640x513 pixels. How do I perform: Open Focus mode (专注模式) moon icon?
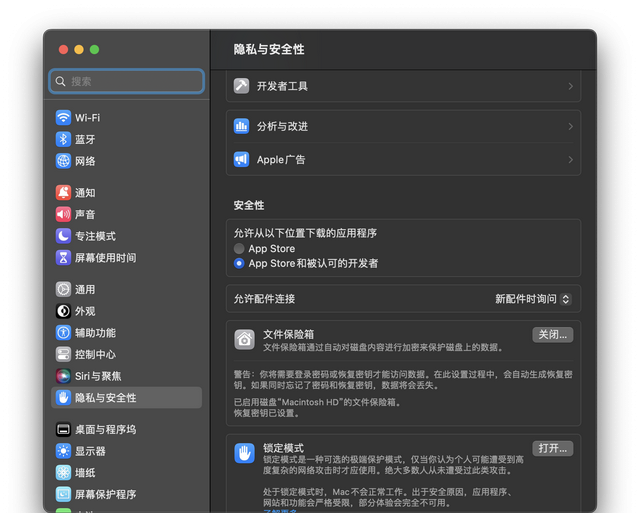(x=63, y=236)
